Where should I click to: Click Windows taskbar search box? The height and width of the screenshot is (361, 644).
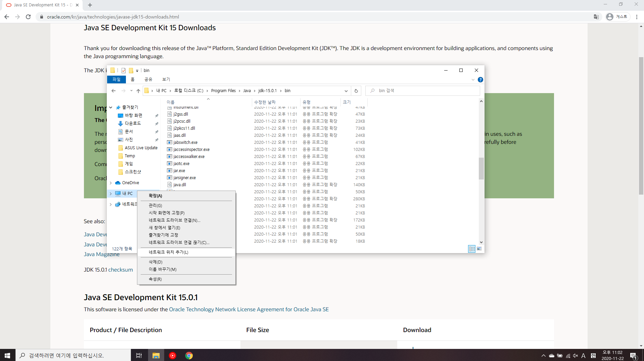click(73, 355)
